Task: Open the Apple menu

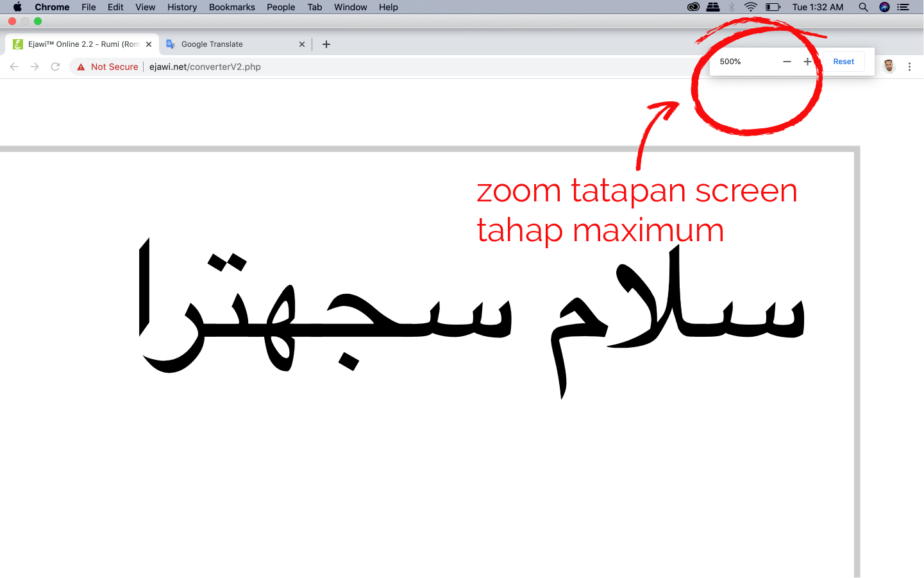Action: pos(17,7)
